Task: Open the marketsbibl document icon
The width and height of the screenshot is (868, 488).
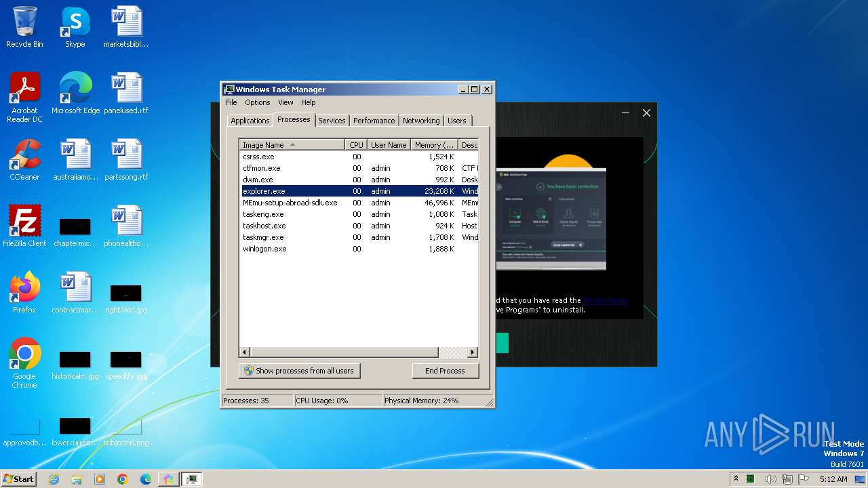Action: click(126, 27)
